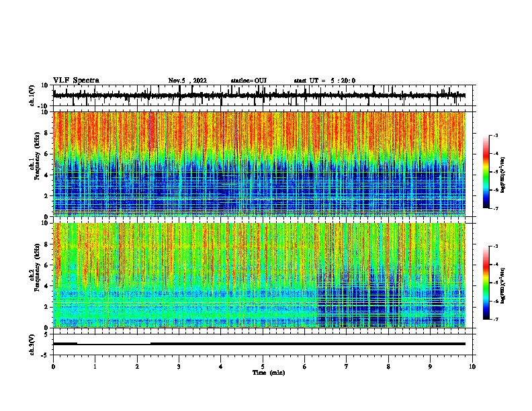
Task: Click time axis tick label '6'
Action: click(304, 367)
